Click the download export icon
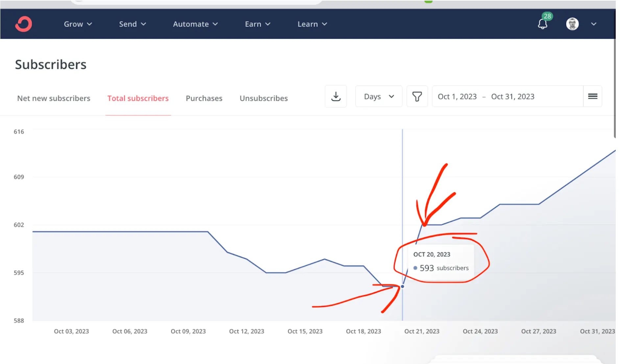This screenshot has width=620, height=364. tap(336, 96)
